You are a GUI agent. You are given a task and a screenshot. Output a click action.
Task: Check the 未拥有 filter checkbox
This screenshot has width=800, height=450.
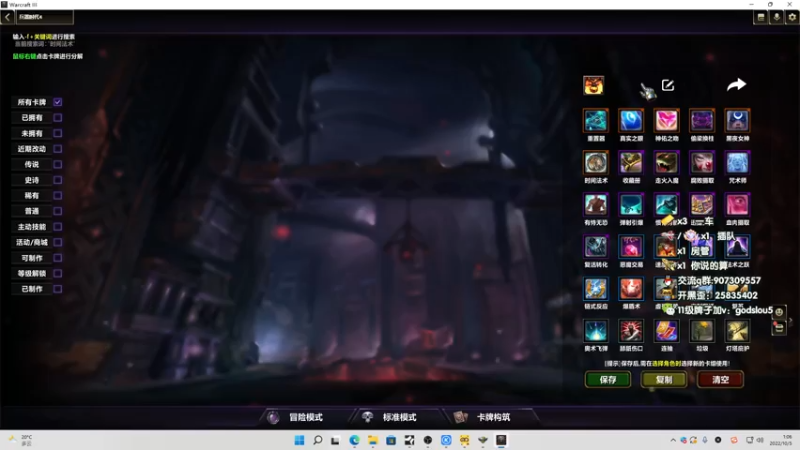(58, 133)
